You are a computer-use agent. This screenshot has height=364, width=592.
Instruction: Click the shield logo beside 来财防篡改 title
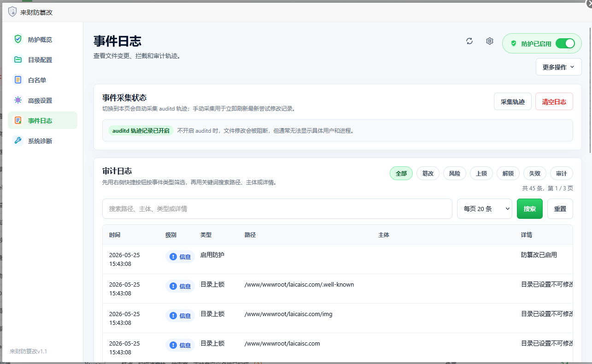(12, 12)
